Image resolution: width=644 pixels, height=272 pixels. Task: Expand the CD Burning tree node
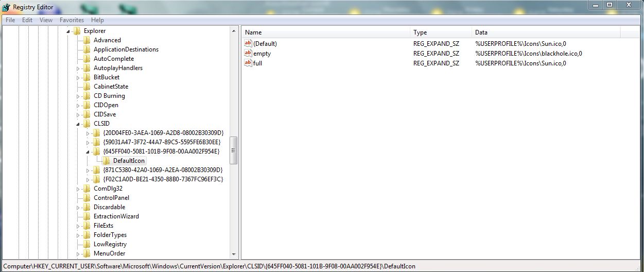point(79,96)
